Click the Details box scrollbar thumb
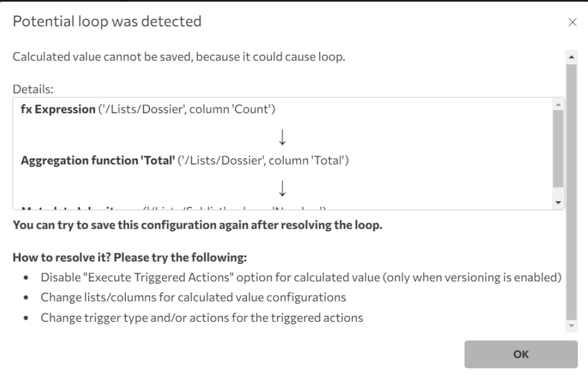This screenshot has width=588, height=380. tap(558, 148)
